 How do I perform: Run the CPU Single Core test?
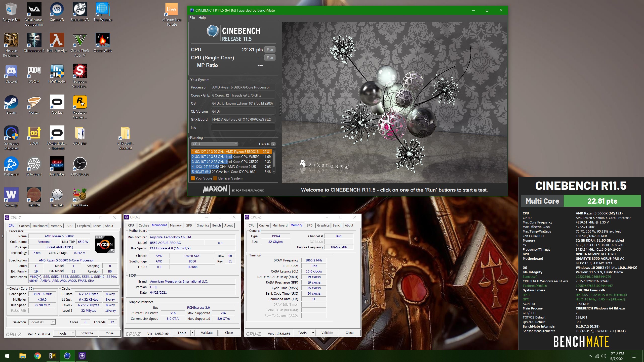click(x=270, y=58)
